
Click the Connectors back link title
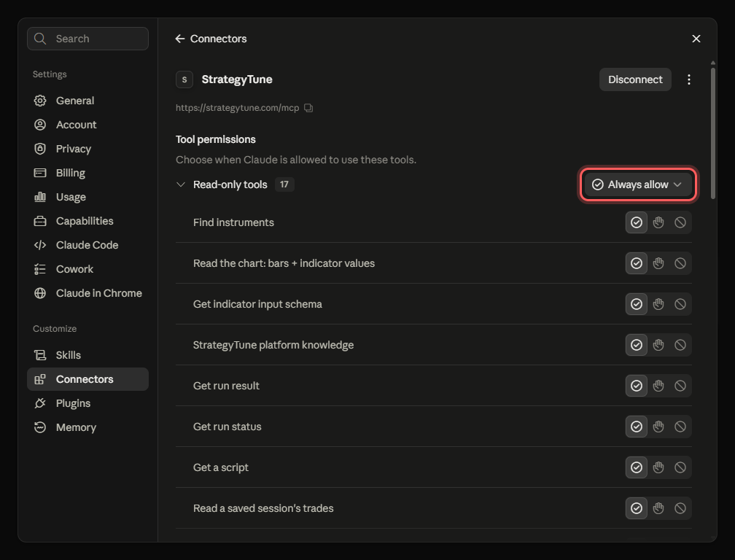pyautogui.click(x=219, y=39)
